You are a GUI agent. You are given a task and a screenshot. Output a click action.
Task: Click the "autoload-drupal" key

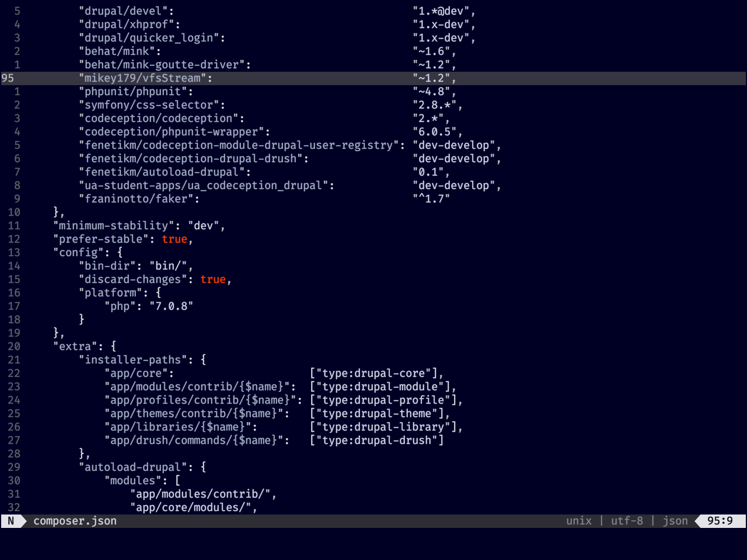pyautogui.click(x=133, y=467)
